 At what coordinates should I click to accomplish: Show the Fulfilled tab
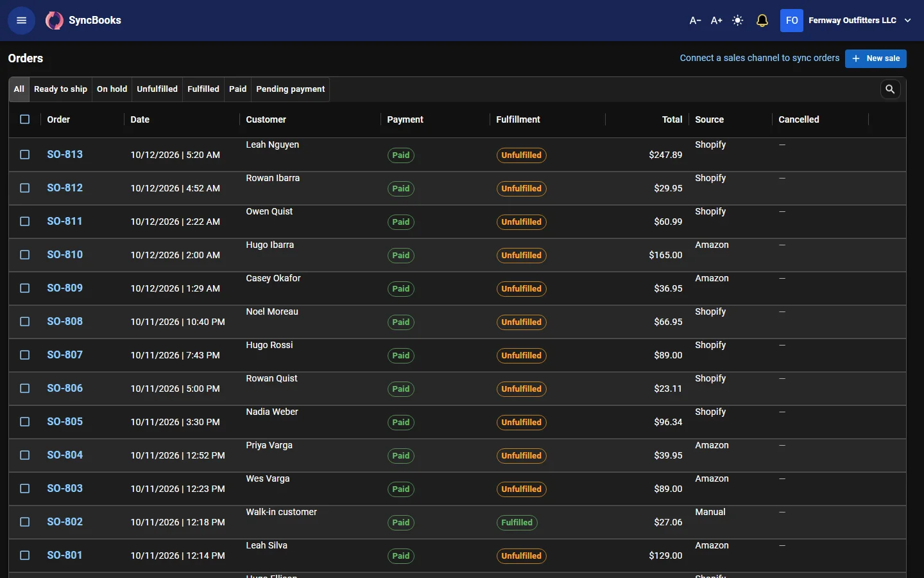pyautogui.click(x=203, y=89)
